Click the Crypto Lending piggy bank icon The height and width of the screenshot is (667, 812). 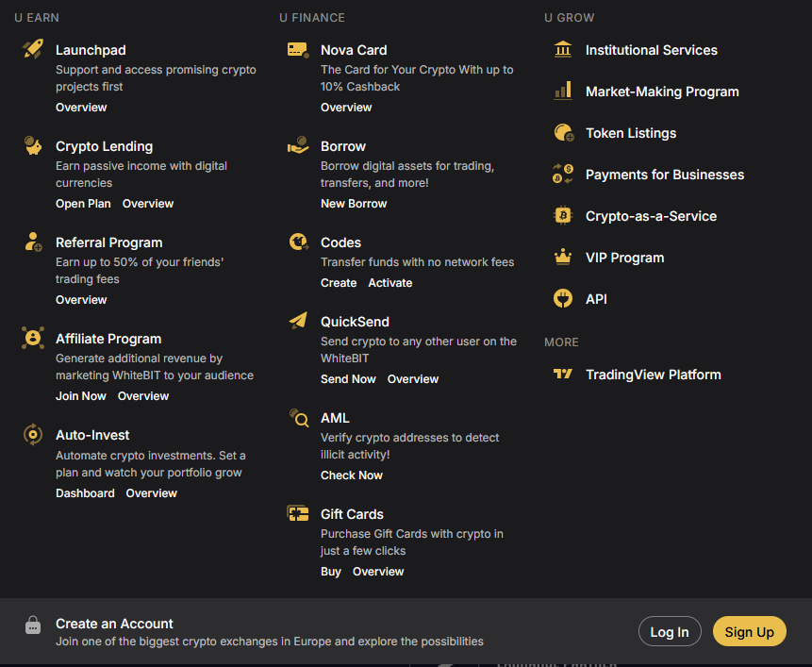coord(33,145)
